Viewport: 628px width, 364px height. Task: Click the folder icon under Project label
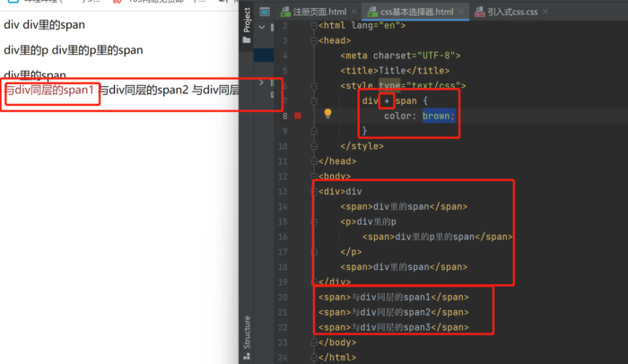click(x=247, y=40)
